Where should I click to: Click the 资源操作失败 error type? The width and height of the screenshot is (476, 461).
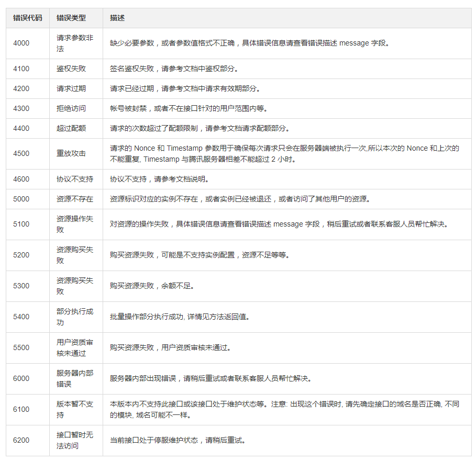(75, 224)
